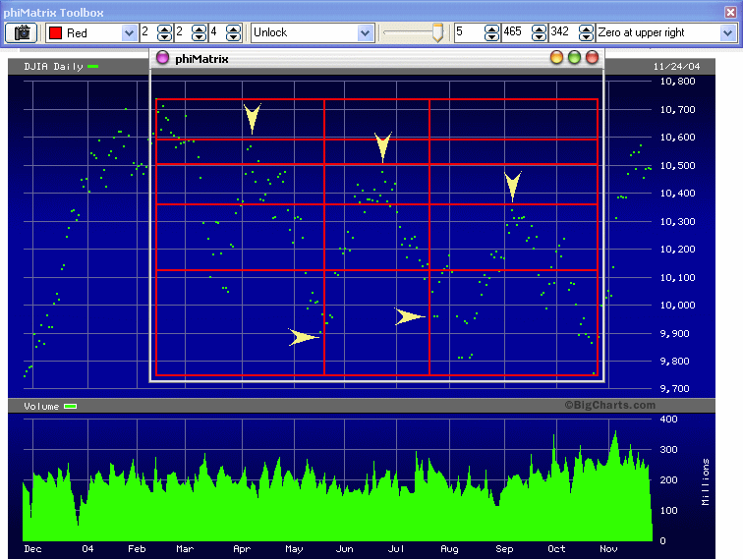This screenshot has height=560, width=743.
Task: Click the Nov month label
Action: pyautogui.click(x=608, y=548)
